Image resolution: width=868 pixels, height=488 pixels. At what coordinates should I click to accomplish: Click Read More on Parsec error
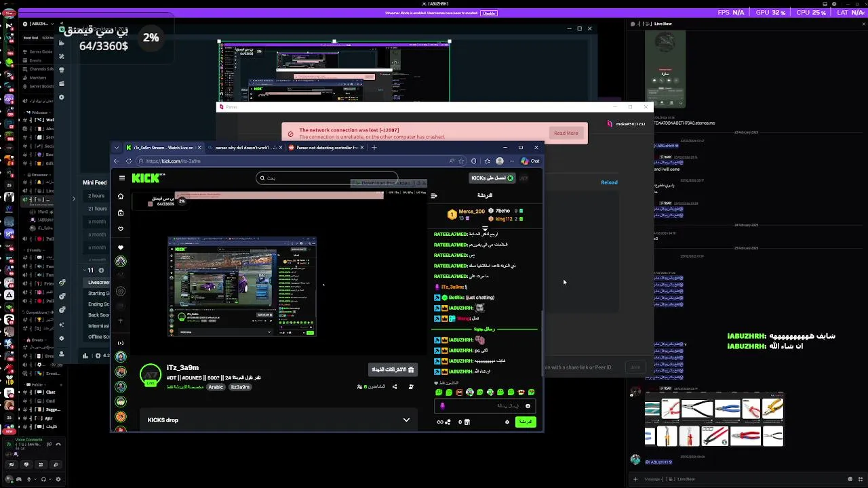coord(566,133)
